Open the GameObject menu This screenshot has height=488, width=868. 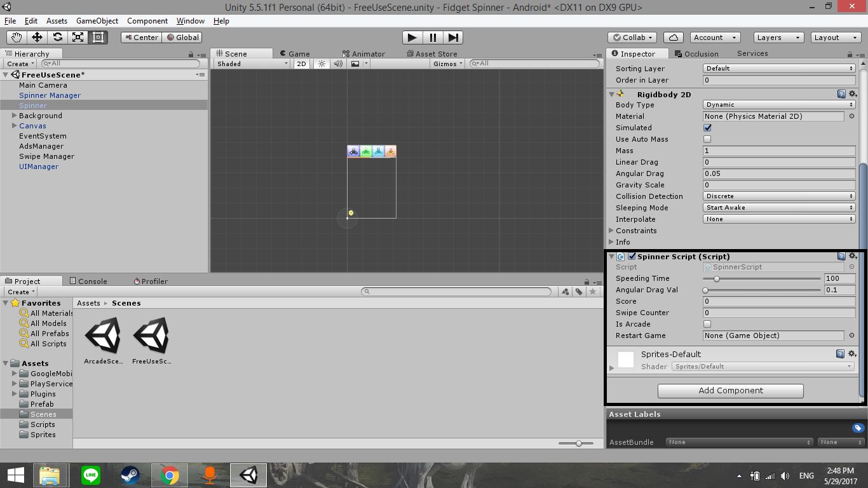tap(97, 21)
